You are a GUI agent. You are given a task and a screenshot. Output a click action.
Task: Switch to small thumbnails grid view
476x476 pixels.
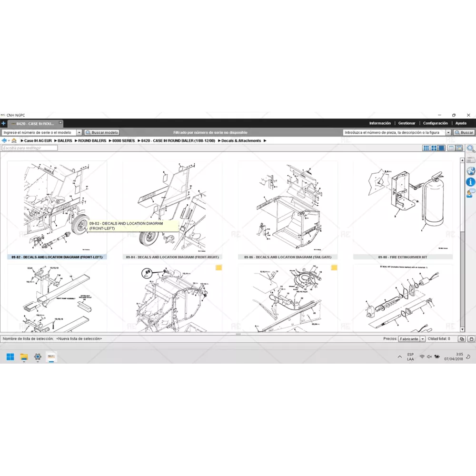(x=426, y=148)
